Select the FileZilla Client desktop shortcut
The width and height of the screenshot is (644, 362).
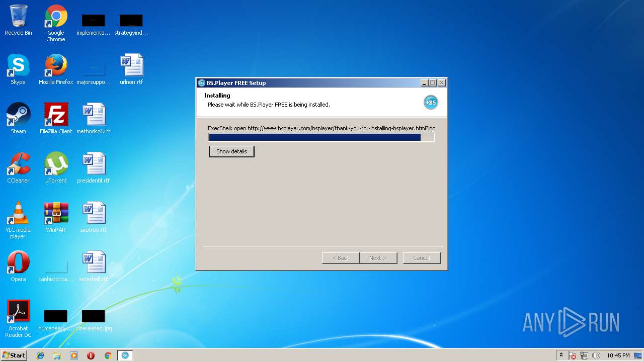[56, 119]
